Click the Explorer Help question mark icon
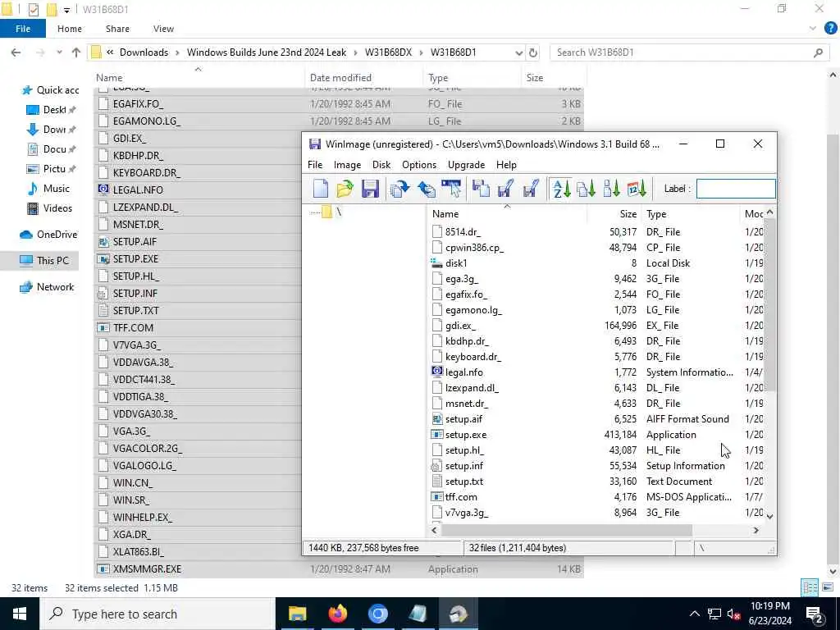The width and height of the screenshot is (840, 630). pos(830,29)
